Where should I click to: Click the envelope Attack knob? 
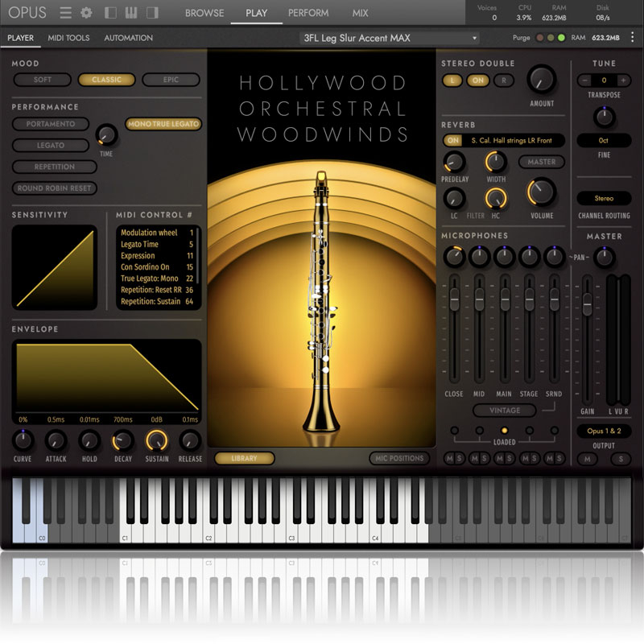[56, 440]
